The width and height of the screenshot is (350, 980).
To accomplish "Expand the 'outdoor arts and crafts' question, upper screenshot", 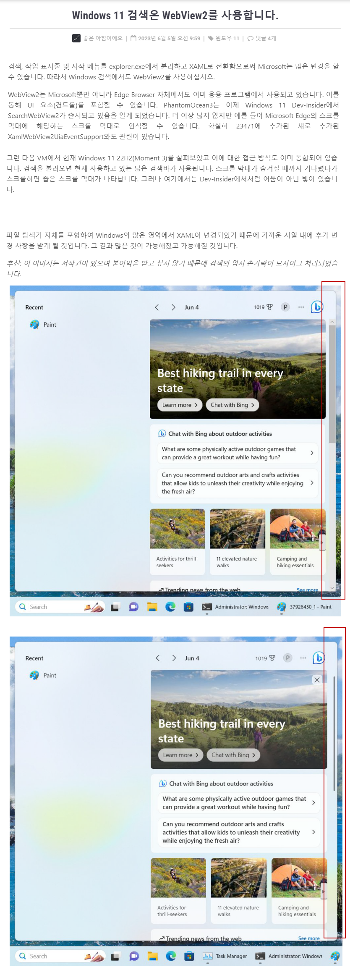I will pos(237,483).
